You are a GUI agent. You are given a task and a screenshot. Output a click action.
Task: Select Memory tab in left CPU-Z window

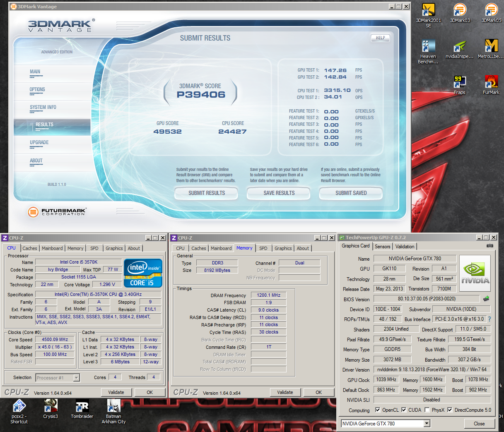click(75, 248)
